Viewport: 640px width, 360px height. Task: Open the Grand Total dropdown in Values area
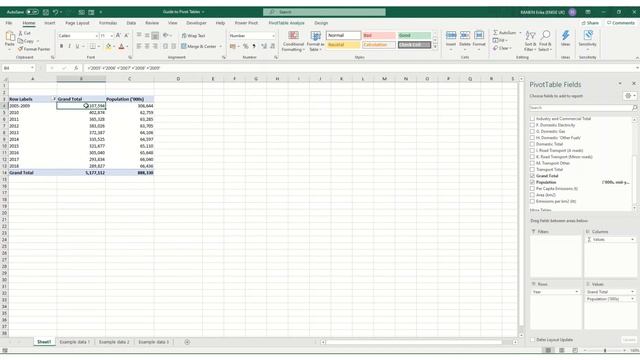[632, 292]
